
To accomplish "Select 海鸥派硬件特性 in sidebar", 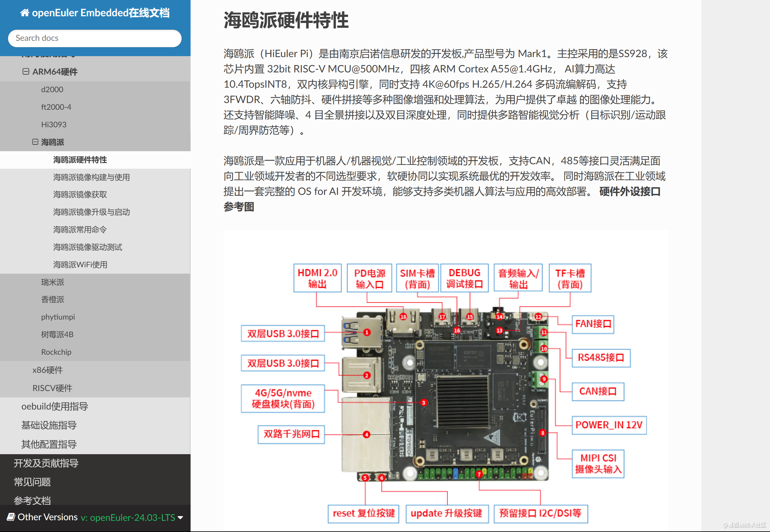I will [80, 160].
